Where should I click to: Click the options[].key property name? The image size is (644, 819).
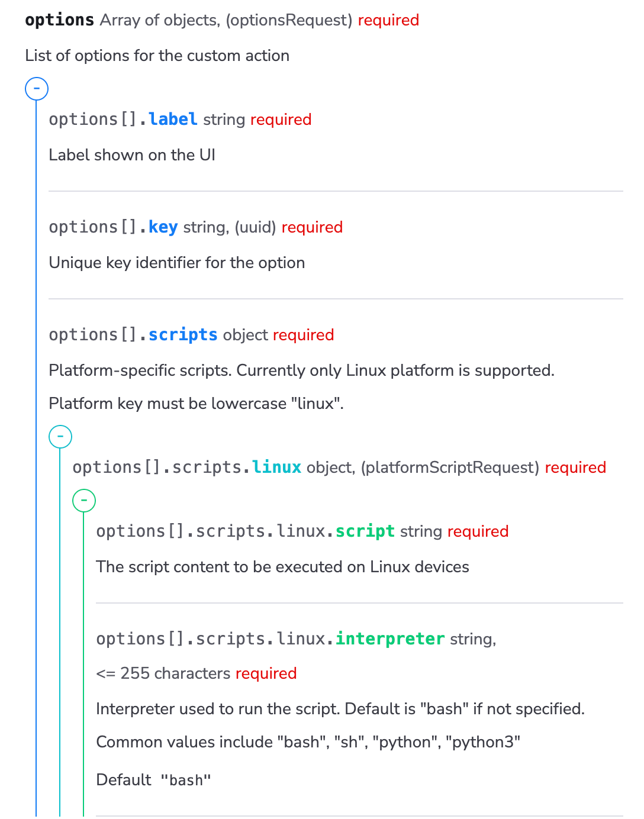[163, 227]
